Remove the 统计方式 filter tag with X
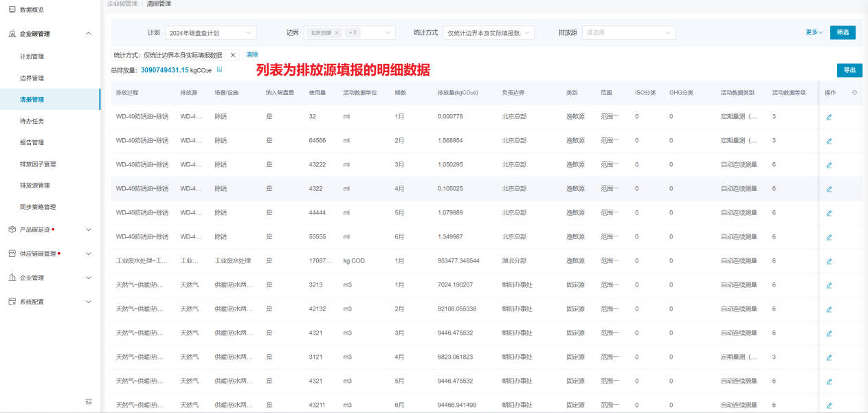868x413 pixels. (x=233, y=55)
